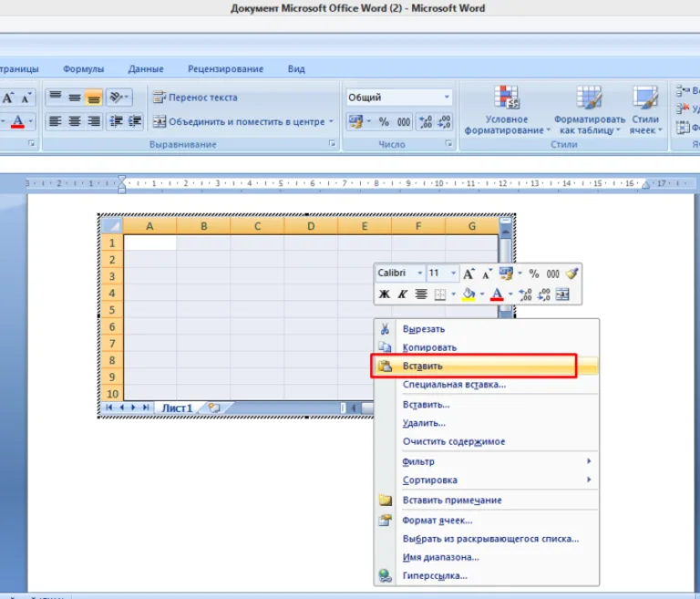Image resolution: width=700 pixels, height=599 pixels.
Task: Click format painter brush in mini toolbar
Action: point(571,274)
